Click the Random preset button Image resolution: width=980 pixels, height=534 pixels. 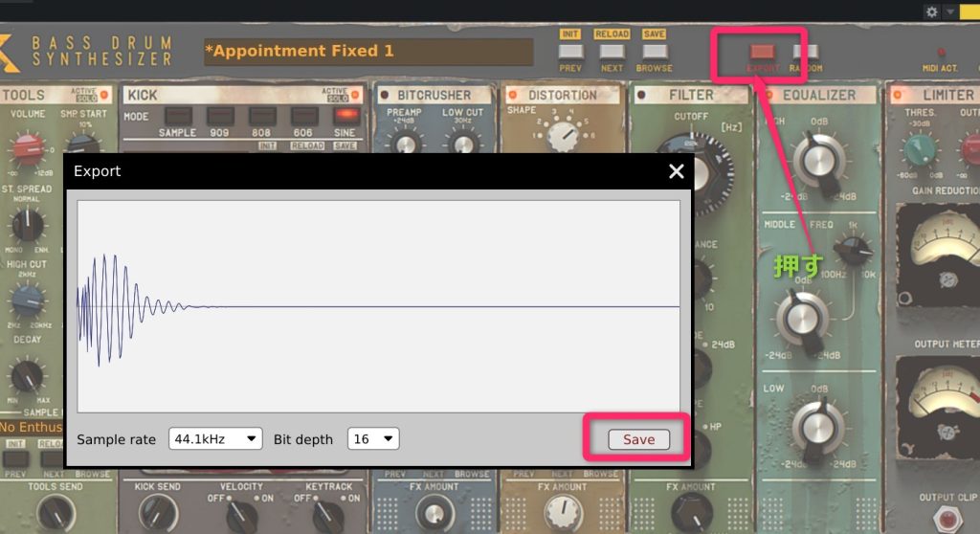click(x=805, y=52)
